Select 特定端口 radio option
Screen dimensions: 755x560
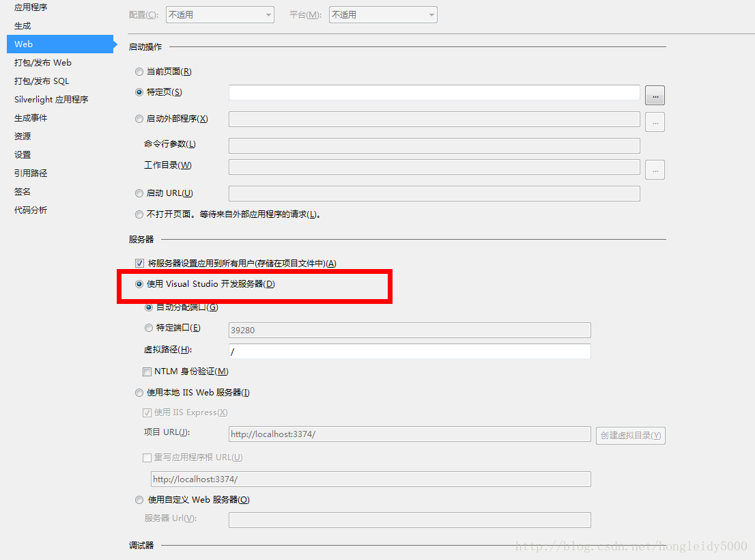[149, 328]
